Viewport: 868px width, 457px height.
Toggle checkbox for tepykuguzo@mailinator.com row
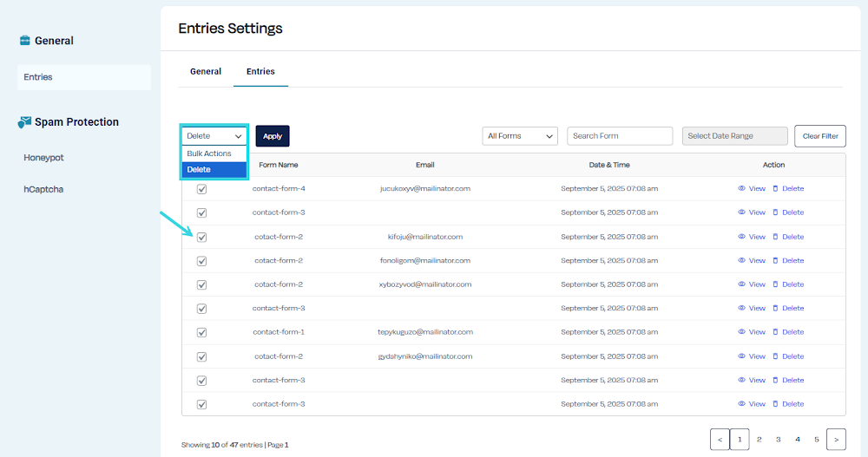pyautogui.click(x=201, y=332)
